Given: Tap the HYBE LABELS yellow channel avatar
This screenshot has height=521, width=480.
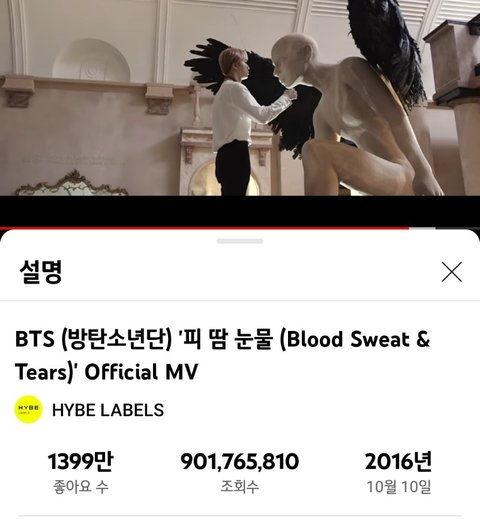Looking at the screenshot, I should [28, 409].
